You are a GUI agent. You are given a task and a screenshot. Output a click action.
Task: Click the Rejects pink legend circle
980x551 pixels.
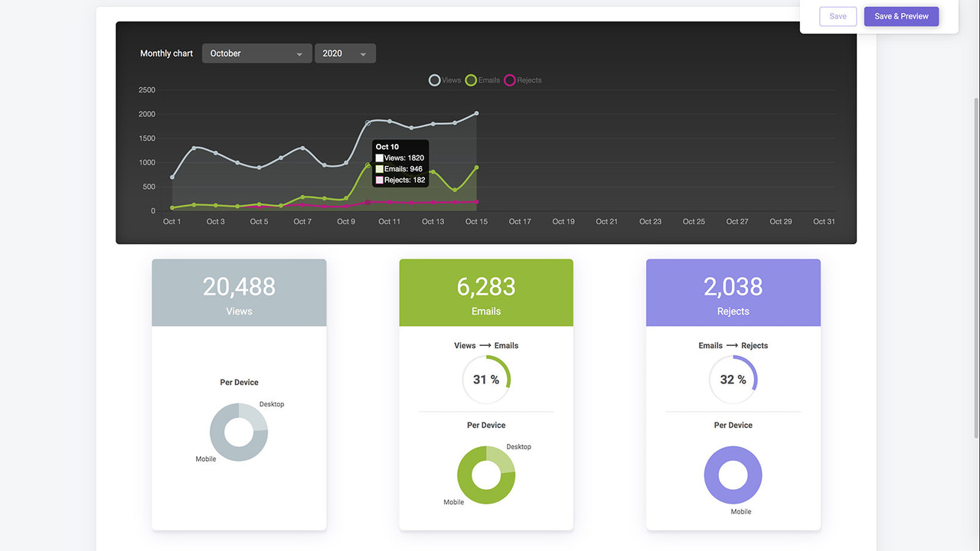pyautogui.click(x=510, y=80)
